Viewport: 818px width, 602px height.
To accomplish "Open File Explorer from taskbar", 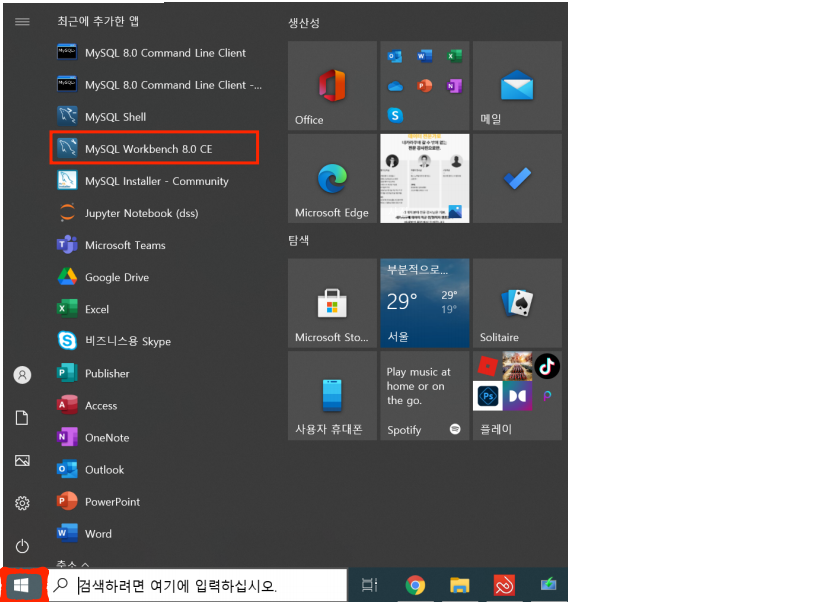I will (x=460, y=585).
